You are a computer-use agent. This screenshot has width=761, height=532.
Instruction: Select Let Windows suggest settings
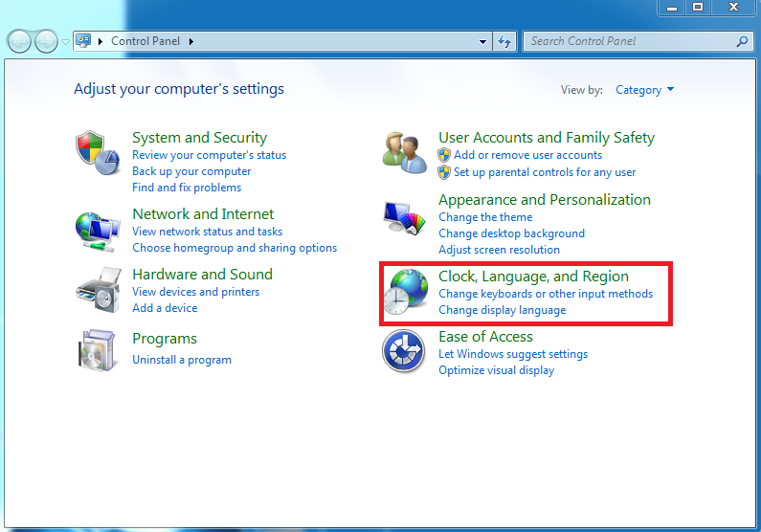pos(513,354)
